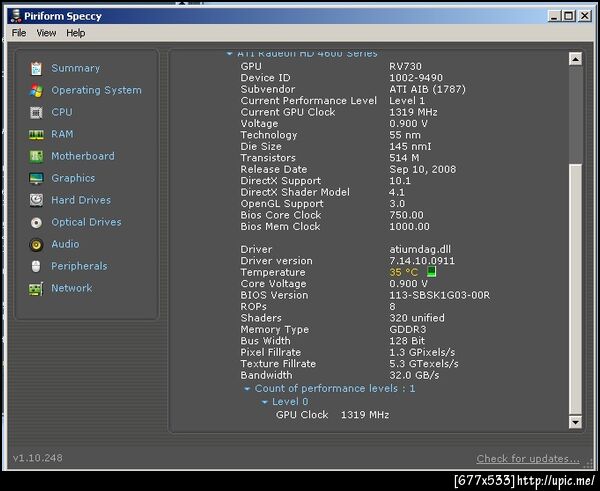Open the Optical Drives section
This screenshot has height=491, width=600.
[x=86, y=222]
